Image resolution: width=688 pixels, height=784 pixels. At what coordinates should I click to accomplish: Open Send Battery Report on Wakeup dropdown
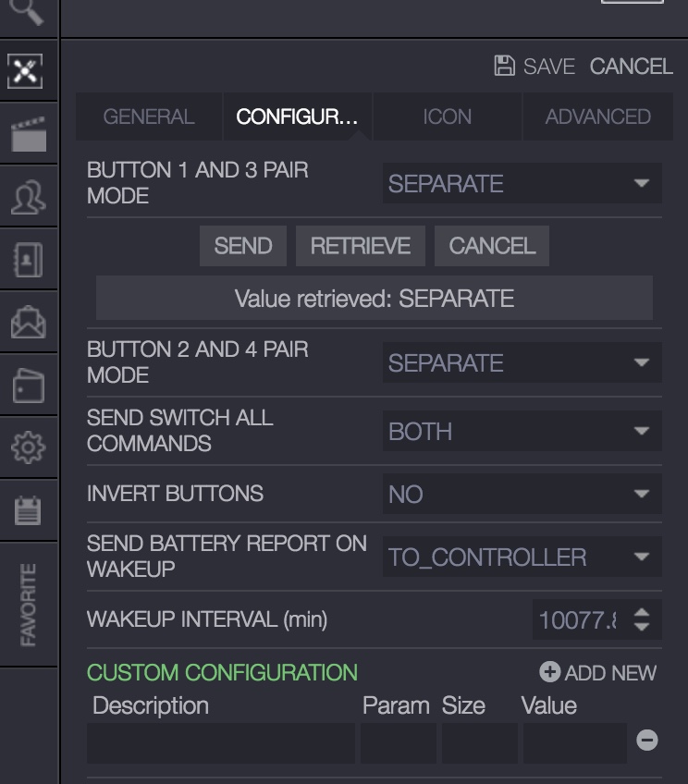[522, 557]
